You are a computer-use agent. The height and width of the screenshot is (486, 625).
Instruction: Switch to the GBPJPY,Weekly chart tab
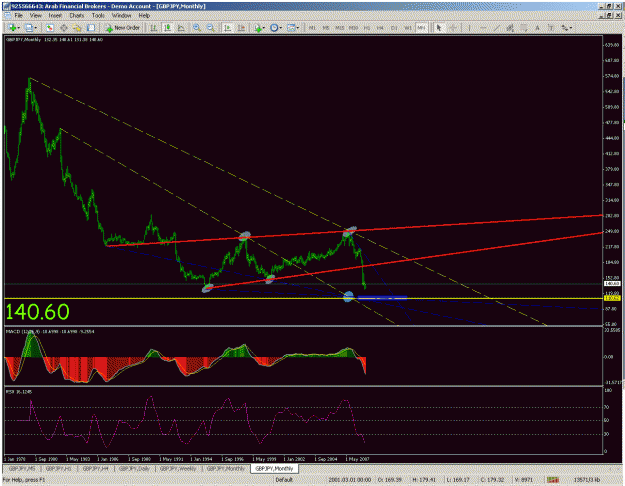(x=178, y=469)
